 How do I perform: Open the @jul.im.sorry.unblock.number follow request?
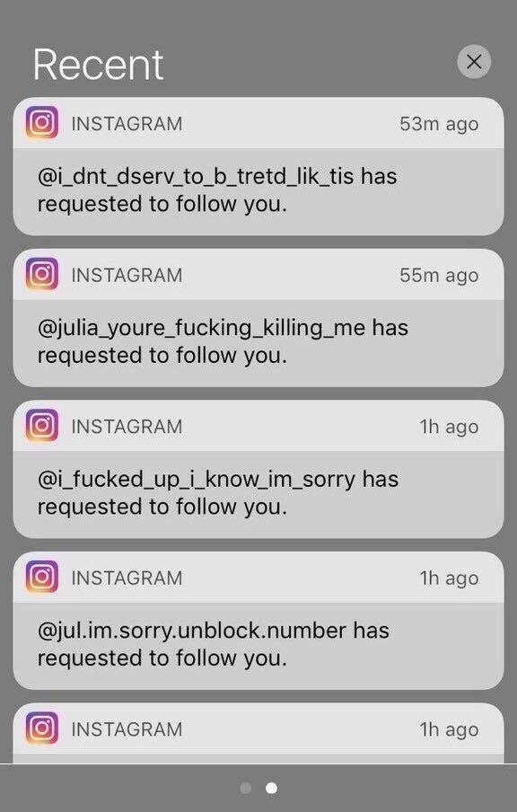pyautogui.click(x=258, y=620)
